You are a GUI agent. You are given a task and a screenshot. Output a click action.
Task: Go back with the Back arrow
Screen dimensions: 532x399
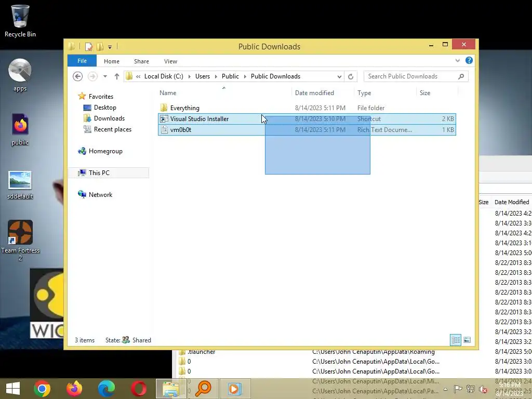(x=78, y=76)
